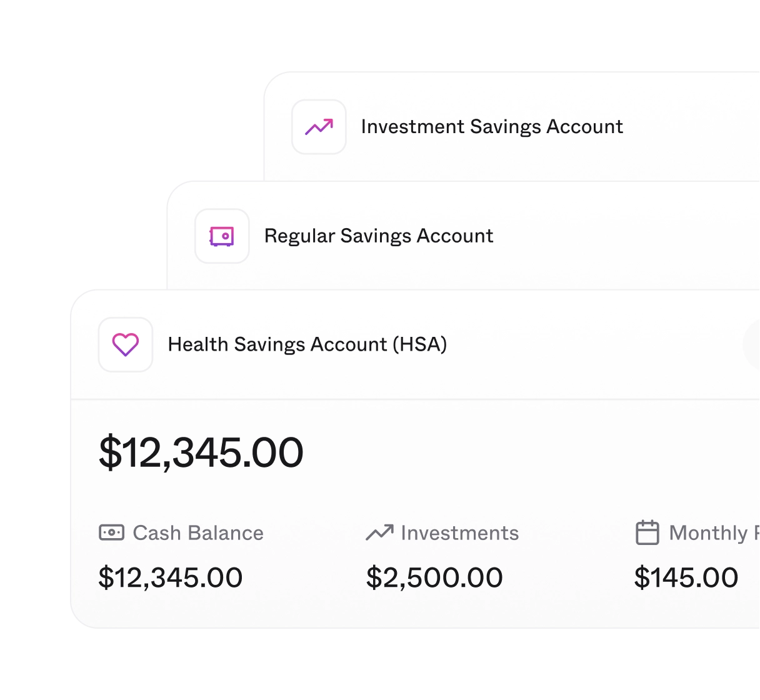760x700 pixels.
Task: Select the safe vault icon for Regular Savings
Action: click(x=222, y=236)
